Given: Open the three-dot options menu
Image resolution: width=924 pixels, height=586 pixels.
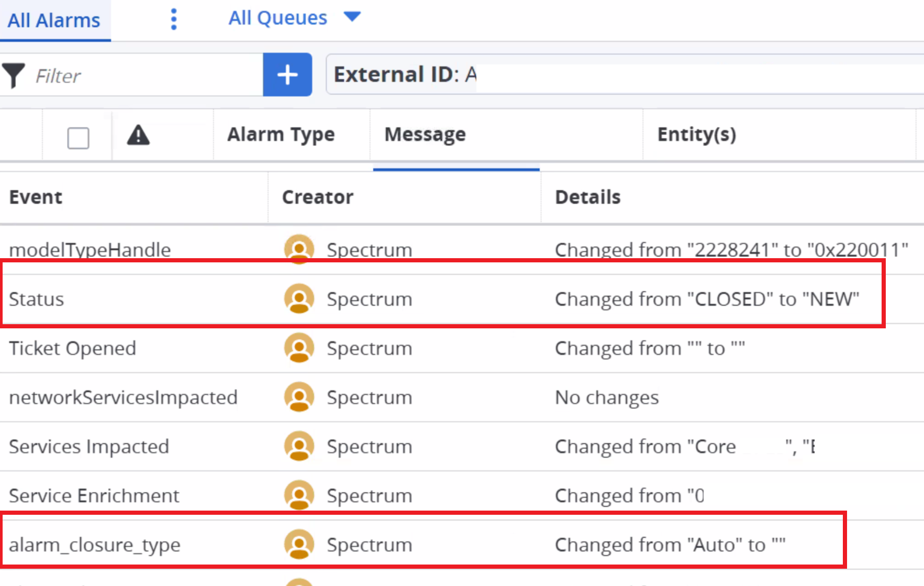Looking at the screenshot, I should pos(174,19).
